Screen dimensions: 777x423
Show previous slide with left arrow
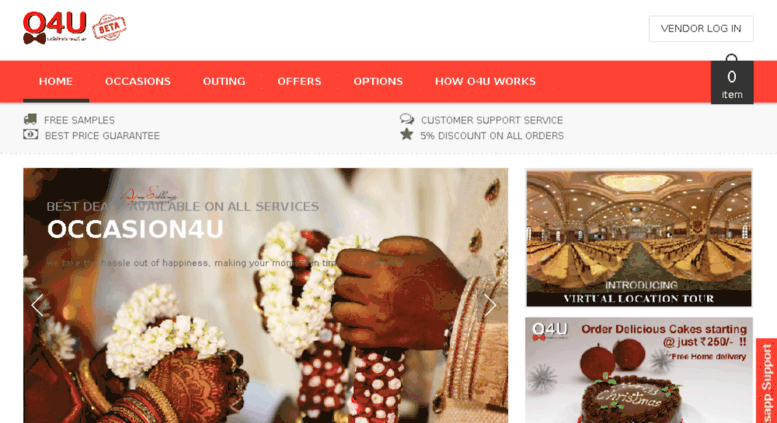pyautogui.click(x=37, y=305)
